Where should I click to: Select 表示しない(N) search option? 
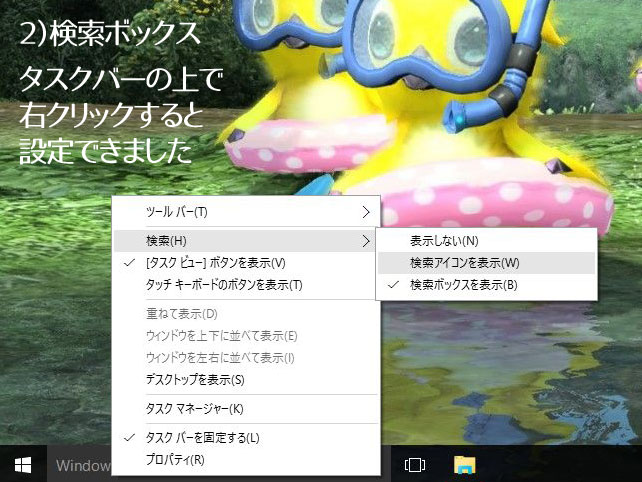[486, 241]
